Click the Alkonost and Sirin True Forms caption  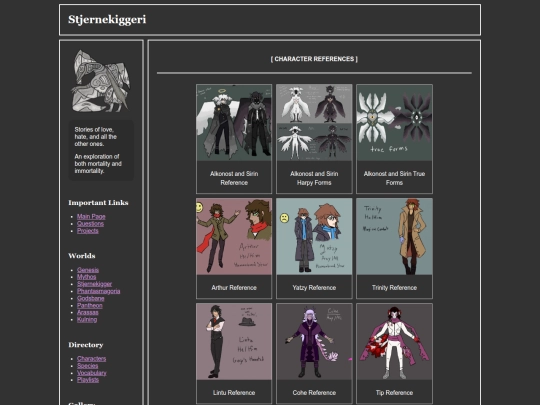pyautogui.click(x=394, y=178)
